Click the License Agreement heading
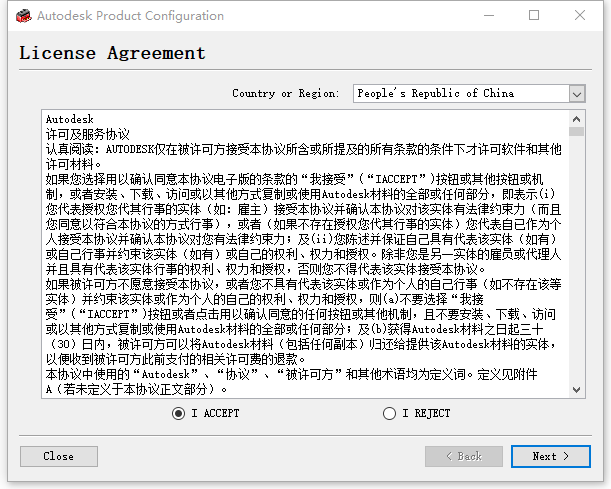 (x=112, y=53)
